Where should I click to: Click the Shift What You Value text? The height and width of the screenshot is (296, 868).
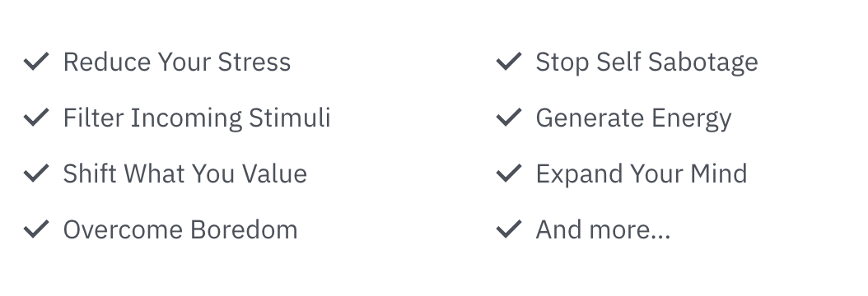click(185, 173)
